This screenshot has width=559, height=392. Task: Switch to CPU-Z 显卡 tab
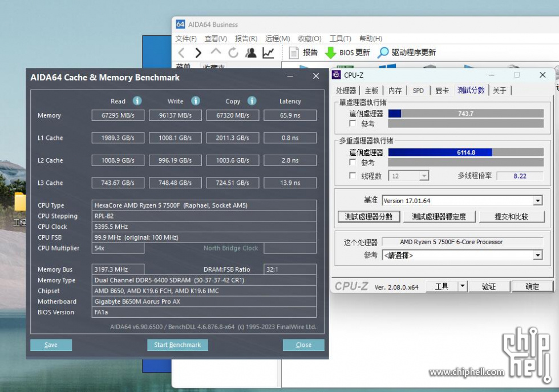(x=441, y=91)
